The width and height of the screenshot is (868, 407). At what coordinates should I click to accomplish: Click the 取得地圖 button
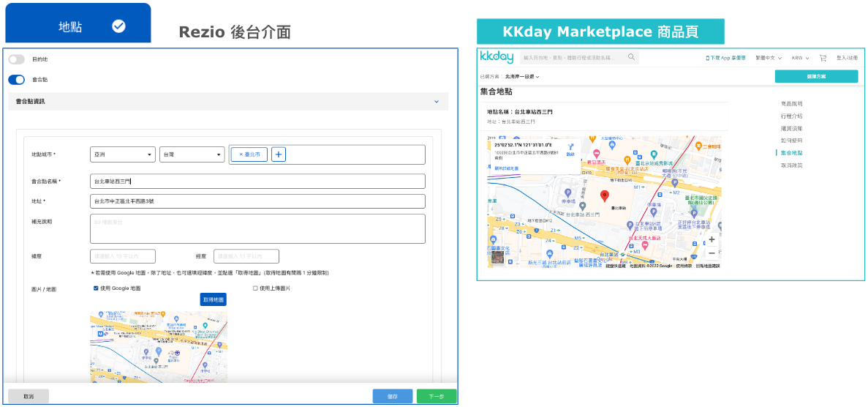213,299
